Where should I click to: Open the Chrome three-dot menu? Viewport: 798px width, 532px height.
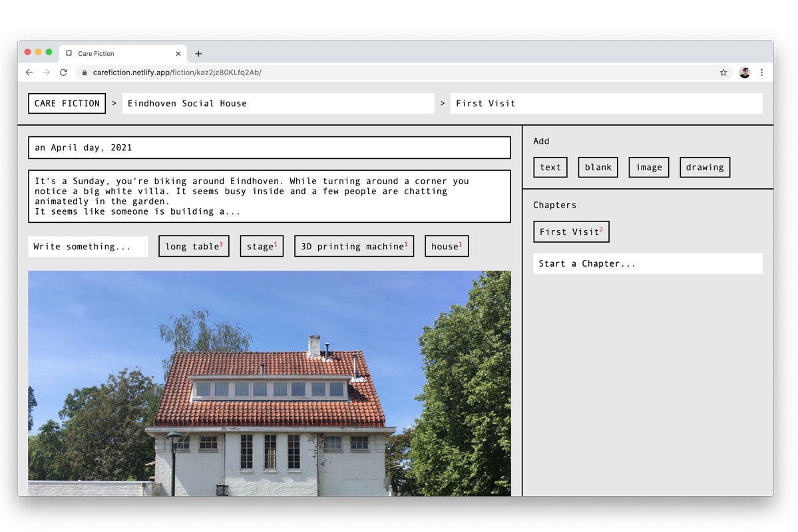(762, 72)
